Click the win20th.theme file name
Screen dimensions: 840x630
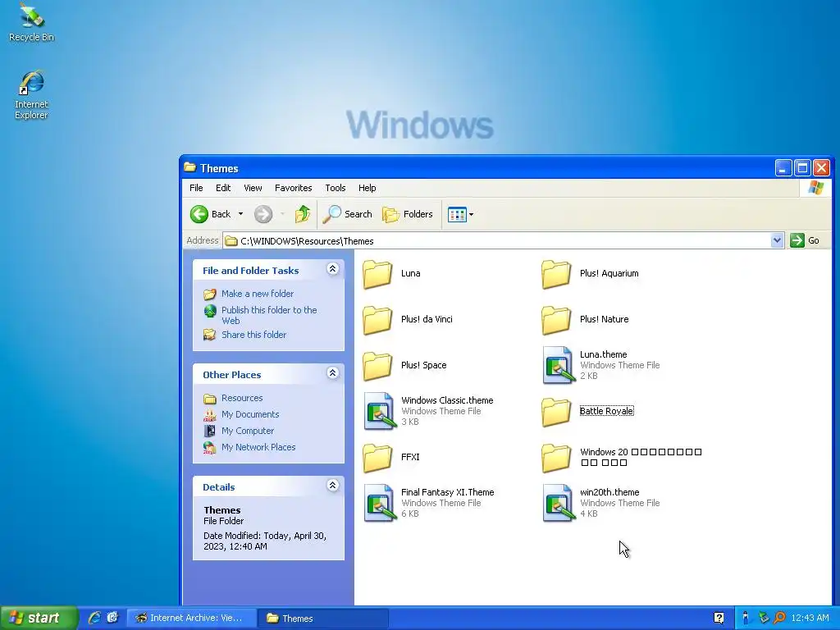(609, 492)
